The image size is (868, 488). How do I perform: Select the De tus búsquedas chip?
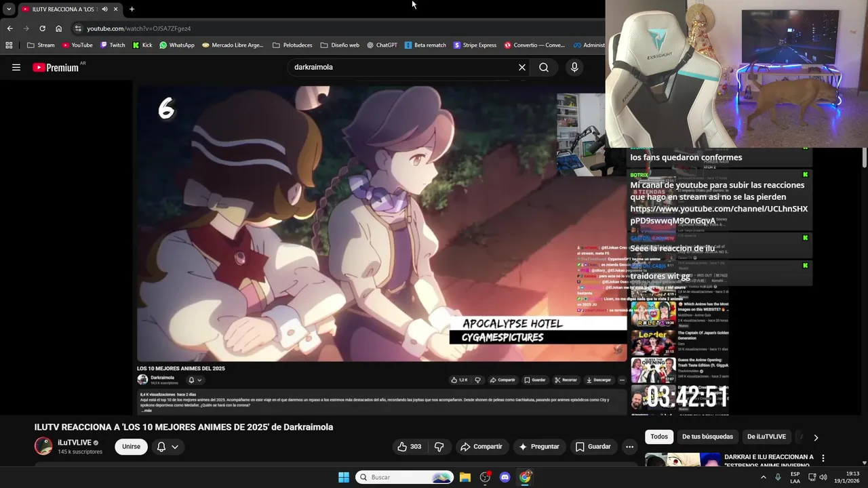[x=707, y=437]
